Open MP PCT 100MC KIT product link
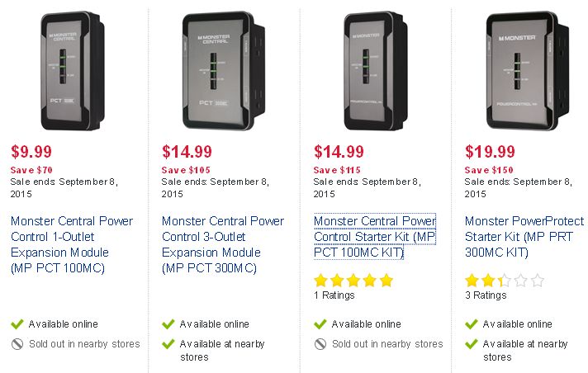 click(x=375, y=237)
